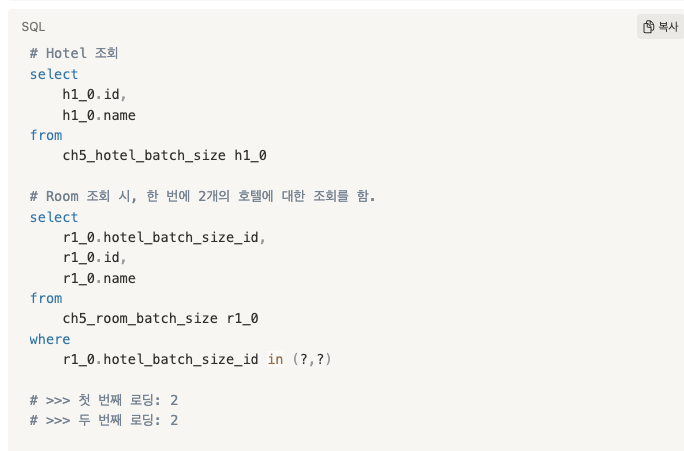The image size is (684, 451).
Task: Click the ch5_hotel_batch_size table name
Action: coord(144,155)
